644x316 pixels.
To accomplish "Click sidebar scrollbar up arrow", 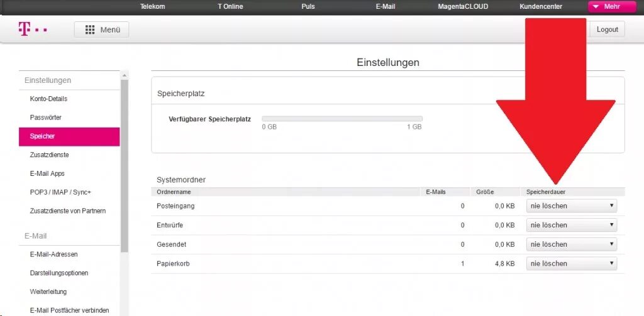I will click(125, 75).
